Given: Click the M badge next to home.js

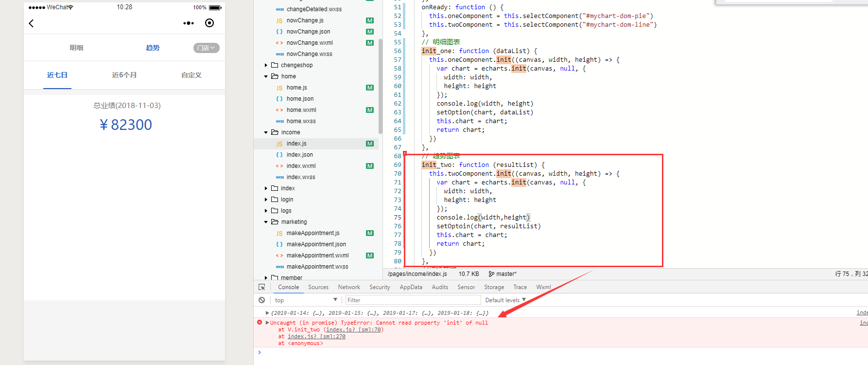Looking at the screenshot, I should pos(370,88).
